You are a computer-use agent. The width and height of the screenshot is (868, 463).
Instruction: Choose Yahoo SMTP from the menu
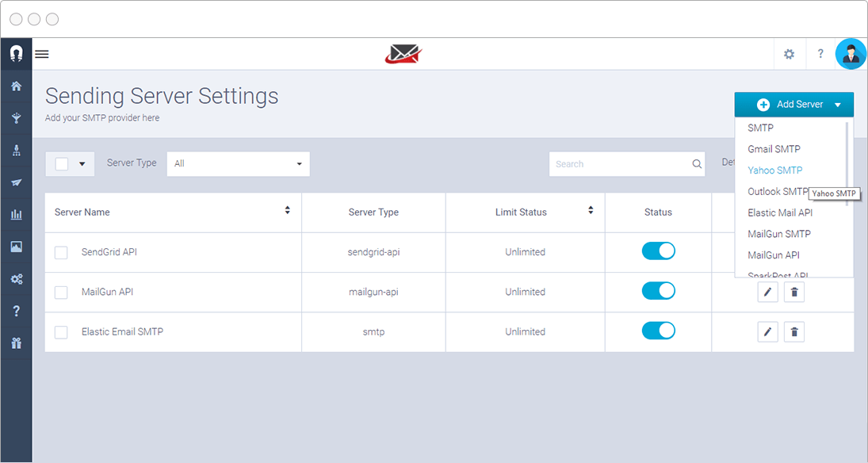click(774, 170)
